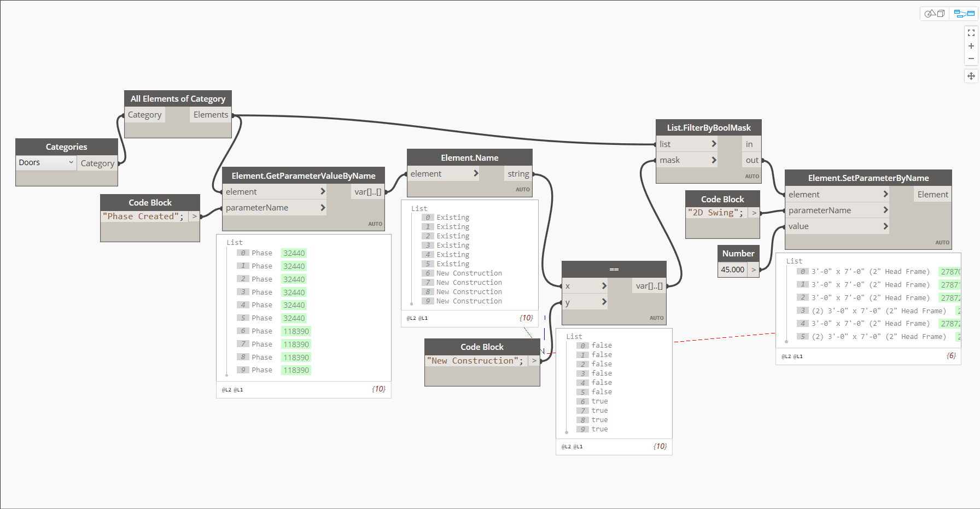Click the Category output port of Categories

(97, 163)
